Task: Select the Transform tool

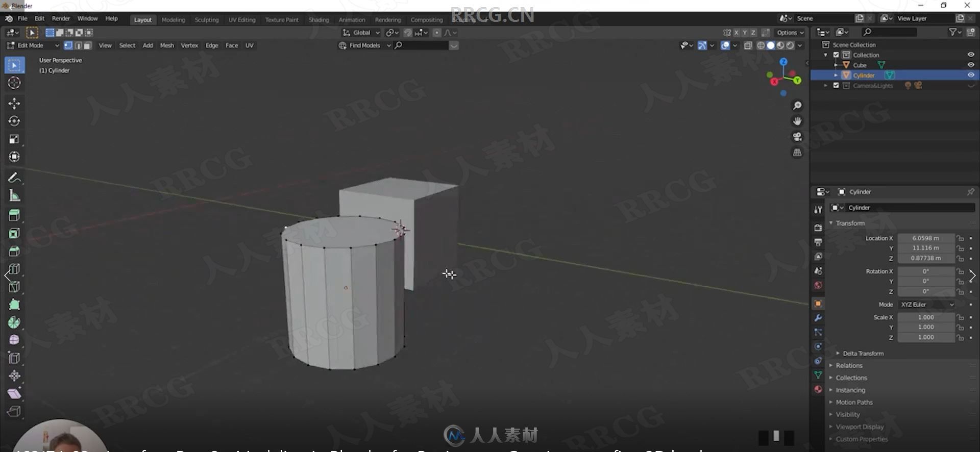Action: coord(14,157)
